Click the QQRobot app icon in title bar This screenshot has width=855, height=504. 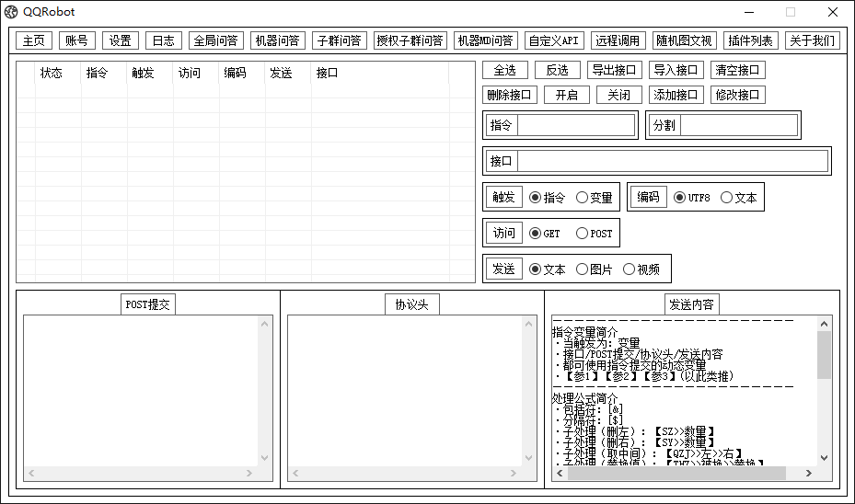click(11, 12)
